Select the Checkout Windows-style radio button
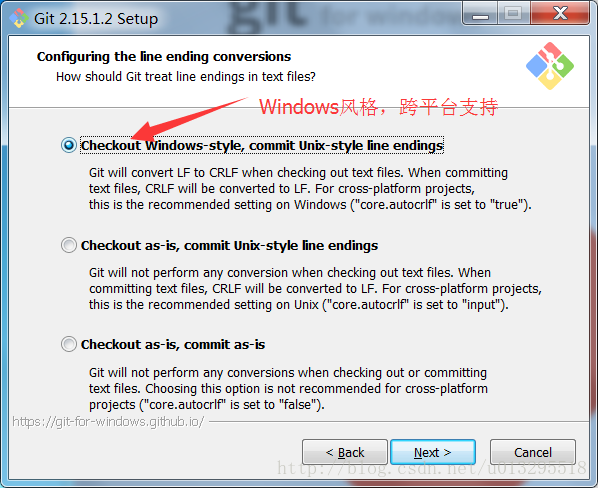Screen dimensions: 598x488 [69, 145]
